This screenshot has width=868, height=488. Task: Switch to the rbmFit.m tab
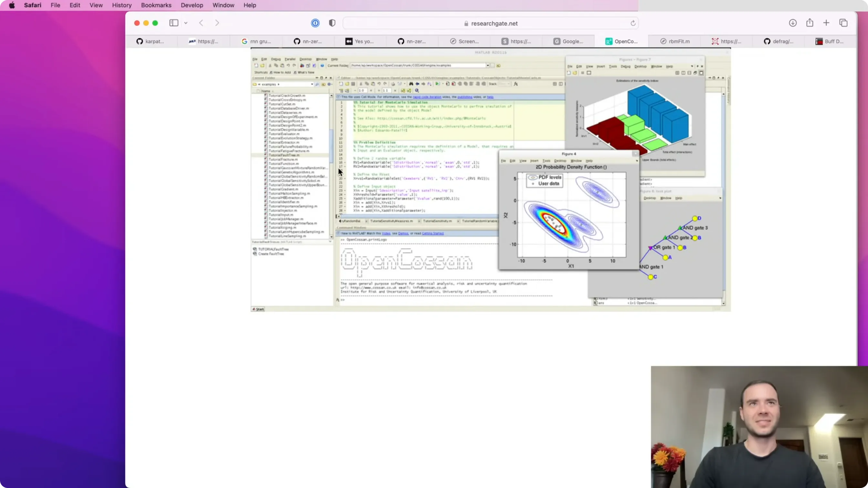coord(675,41)
